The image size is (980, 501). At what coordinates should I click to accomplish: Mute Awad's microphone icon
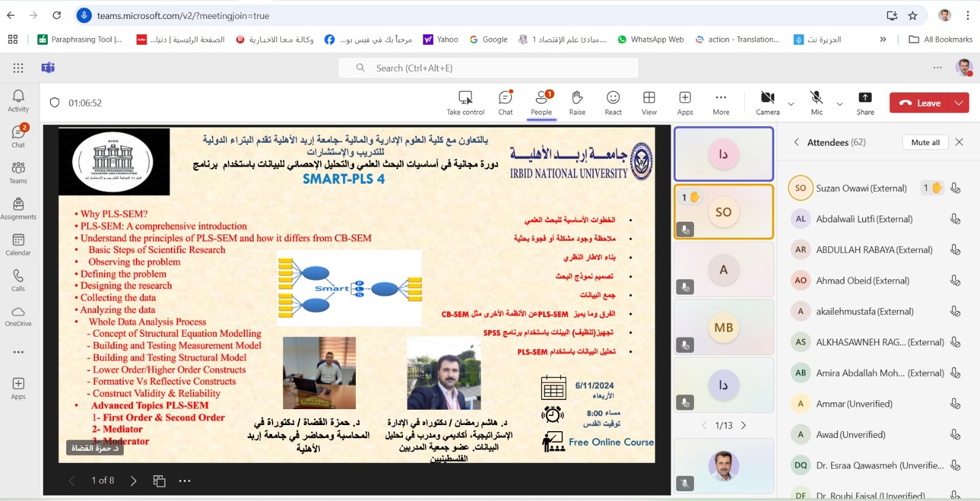click(955, 434)
